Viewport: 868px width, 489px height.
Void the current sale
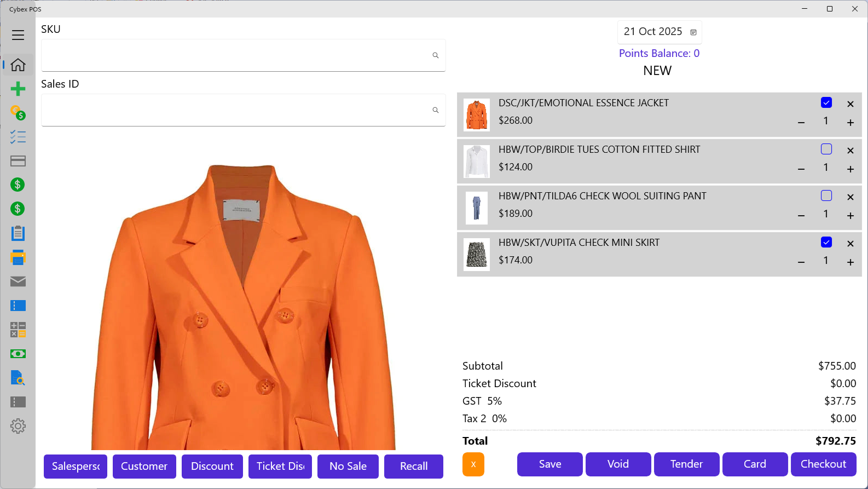coord(618,464)
